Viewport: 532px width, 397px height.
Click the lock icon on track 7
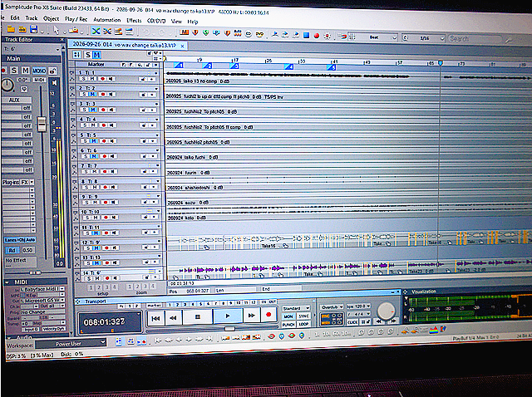[x=145, y=172]
